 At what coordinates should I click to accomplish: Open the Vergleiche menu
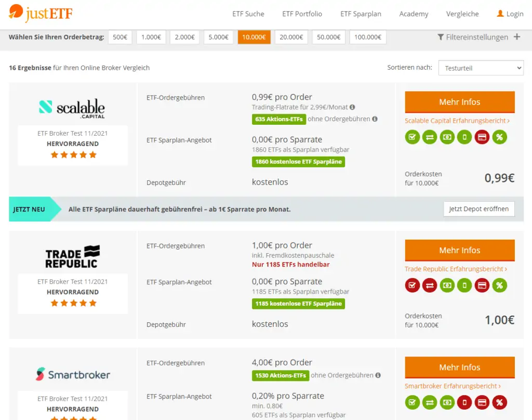[462, 14]
